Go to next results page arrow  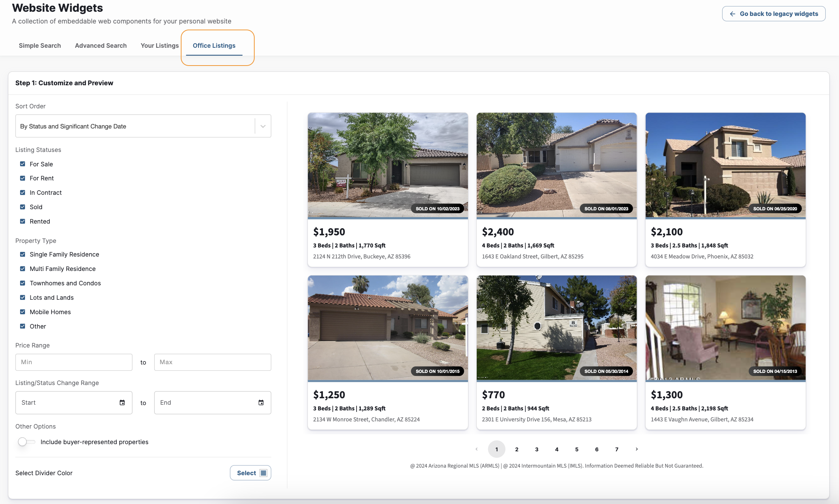click(x=637, y=449)
